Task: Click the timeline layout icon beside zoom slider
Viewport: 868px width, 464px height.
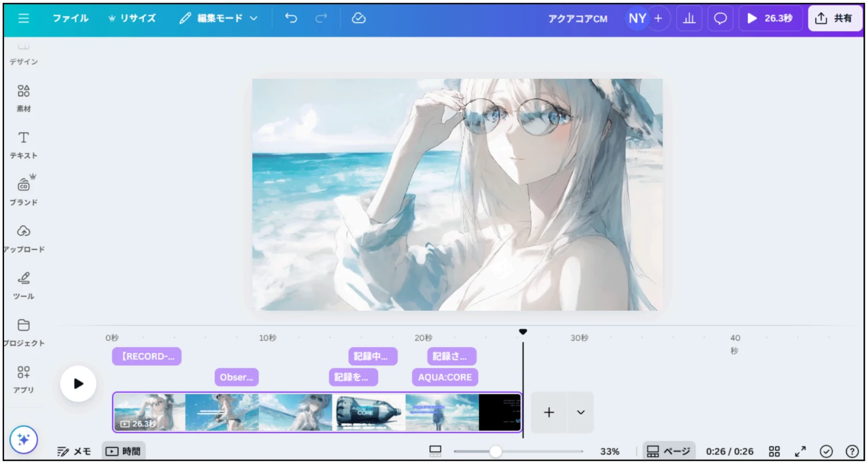Action: tap(435, 452)
